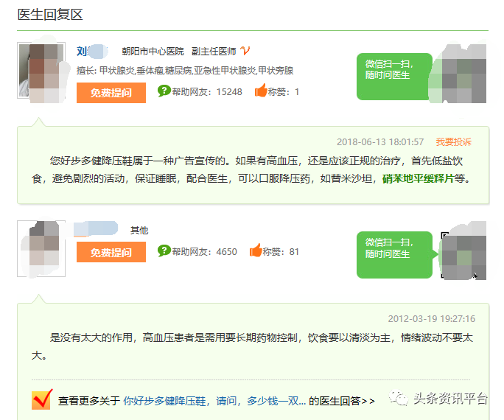The image size is (504, 420).
Task: Click the thumbs-up icon beside 称赞：1
Action: point(260,91)
